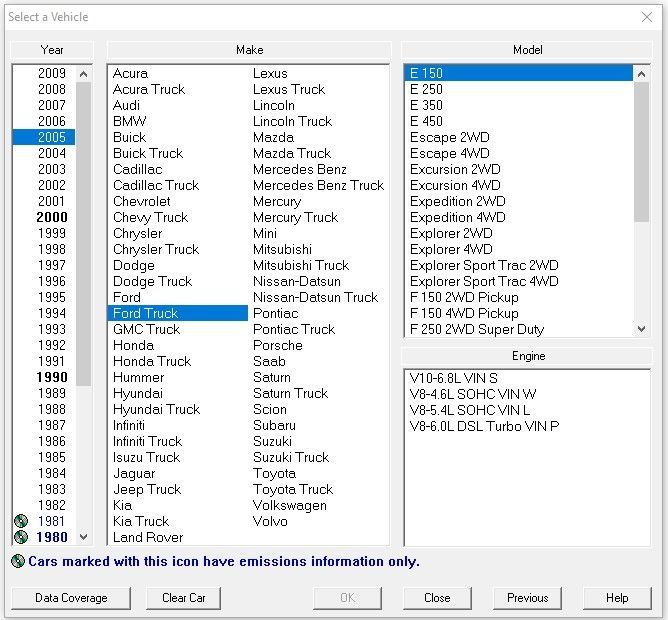Viewport: 668px width, 620px height.
Task: Select engine V8-5.4L SOHC VIN L
Action: click(469, 410)
